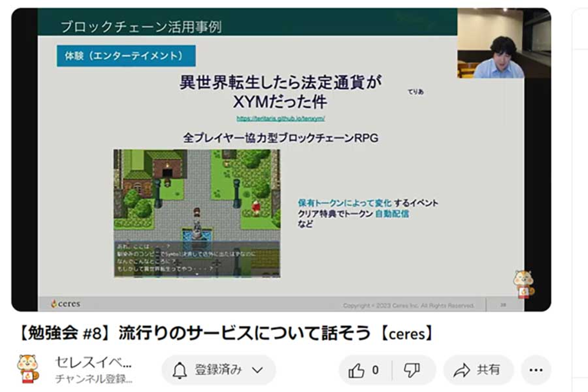Click the channel squirrel watermark in the video

tap(523, 284)
